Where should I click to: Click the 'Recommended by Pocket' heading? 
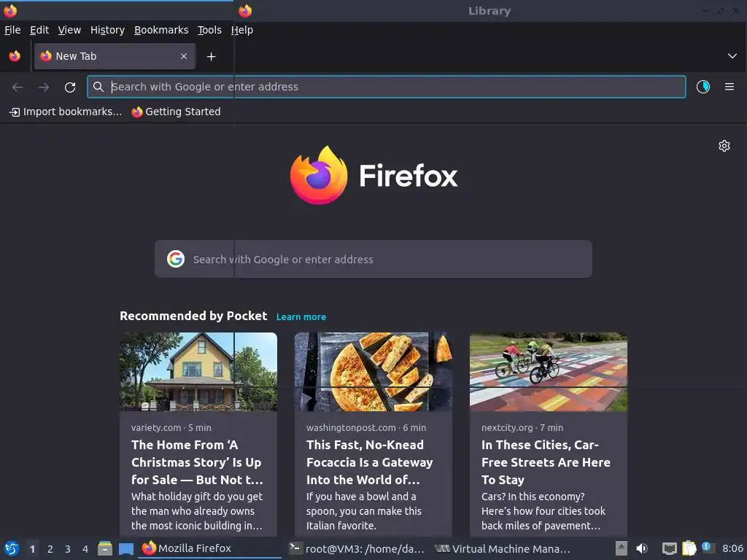click(193, 316)
